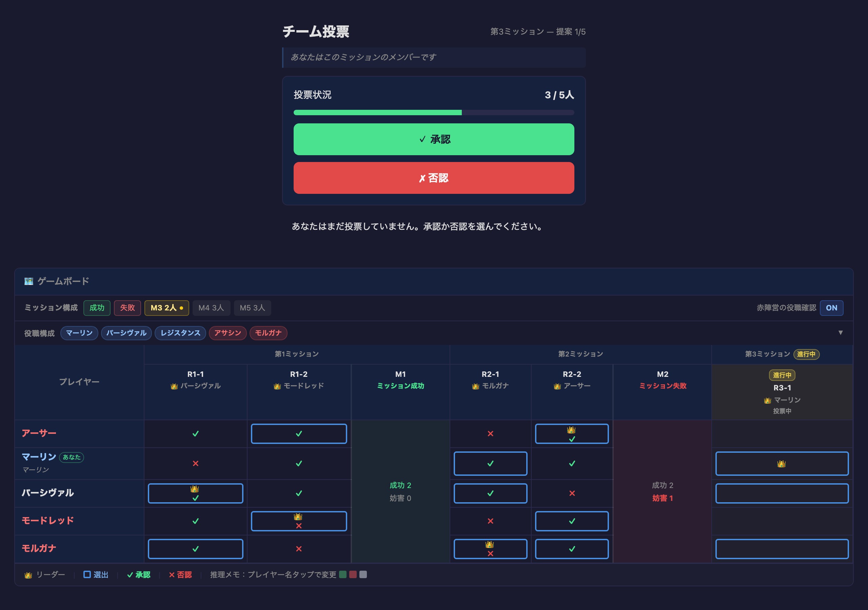
Task: Click the あなた badge next to マーリン
Action: [x=72, y=457]
